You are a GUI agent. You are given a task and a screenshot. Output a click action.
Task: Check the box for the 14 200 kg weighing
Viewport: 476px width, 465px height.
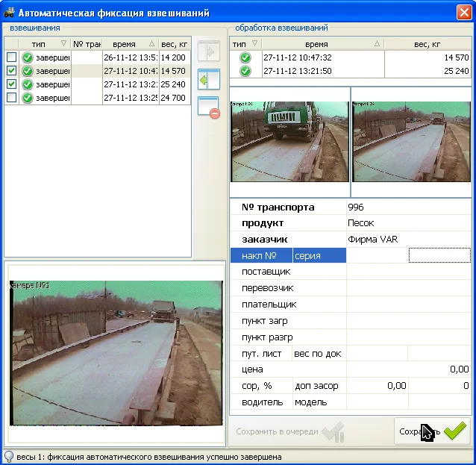[11, 57]
